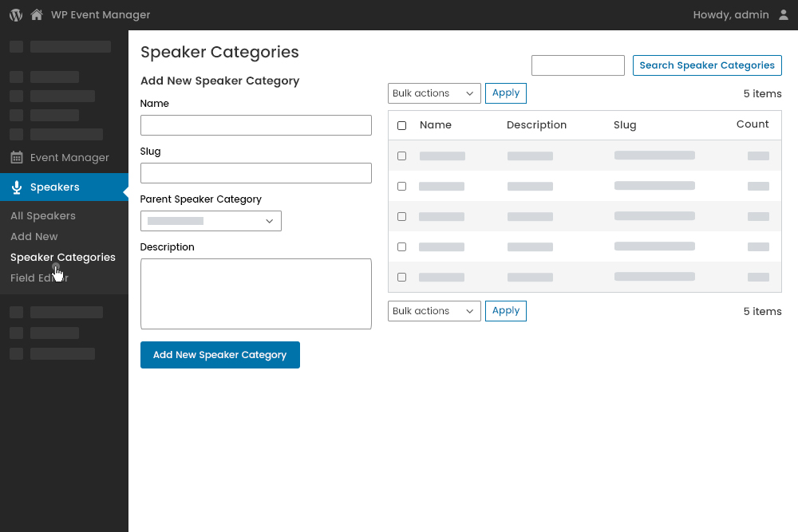Click inside the Slug input field

click(255, 172)
